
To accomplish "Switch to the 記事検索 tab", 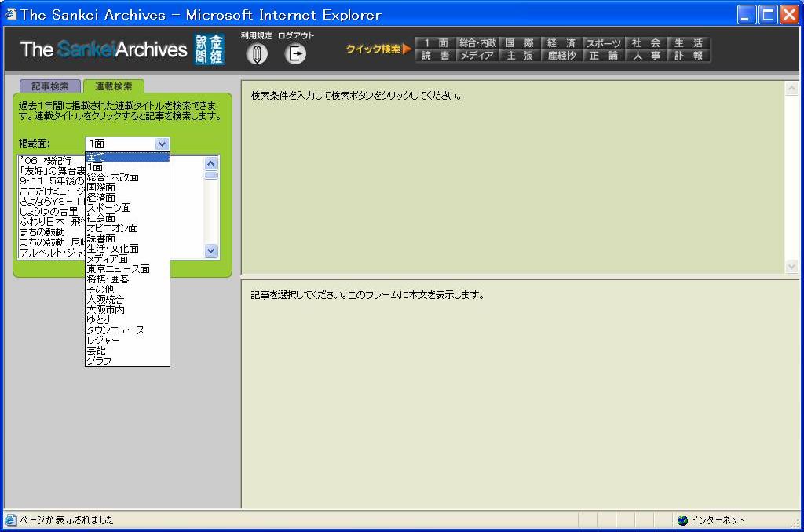I will tap(49, 86).
